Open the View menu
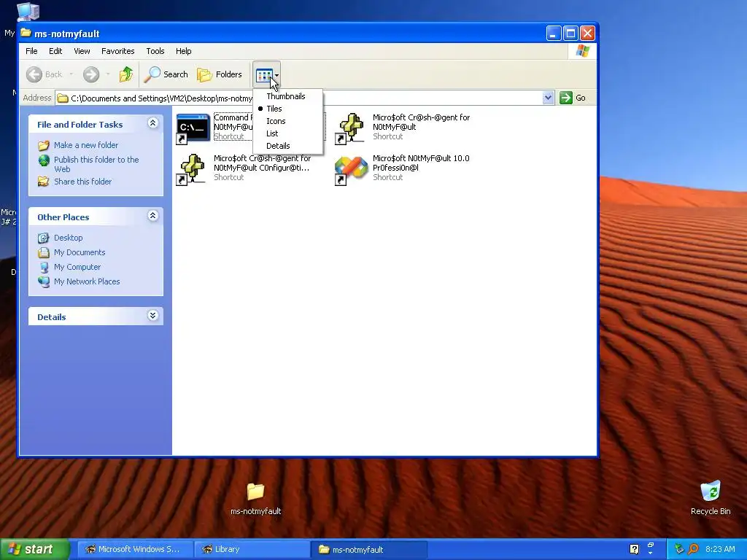 pyautogui.click(x=82, y=51)
